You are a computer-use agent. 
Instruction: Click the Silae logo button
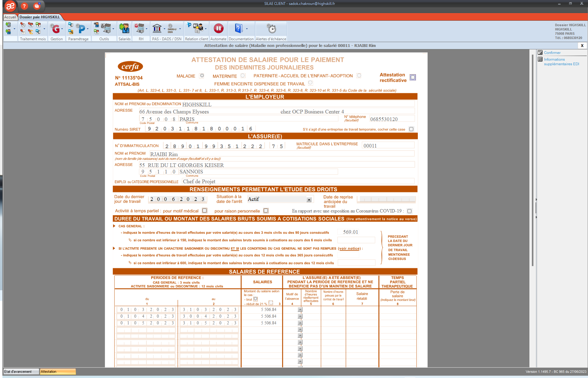click(10, 6)
